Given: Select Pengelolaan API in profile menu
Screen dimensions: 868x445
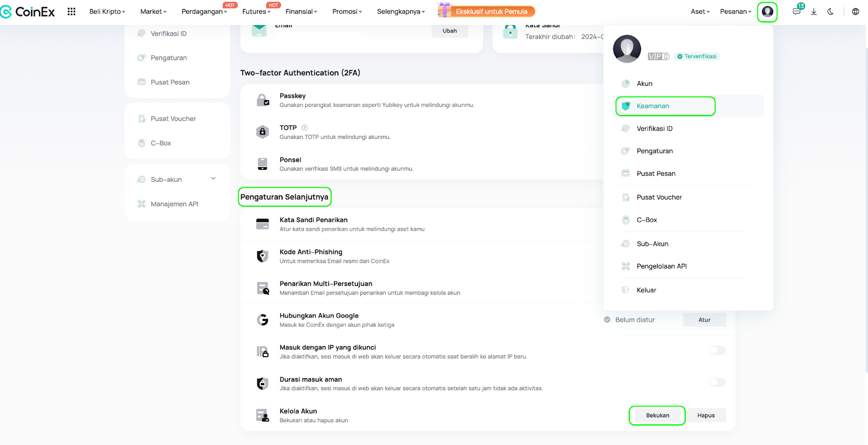Looking at the screenshot, I should coord(661,266).
